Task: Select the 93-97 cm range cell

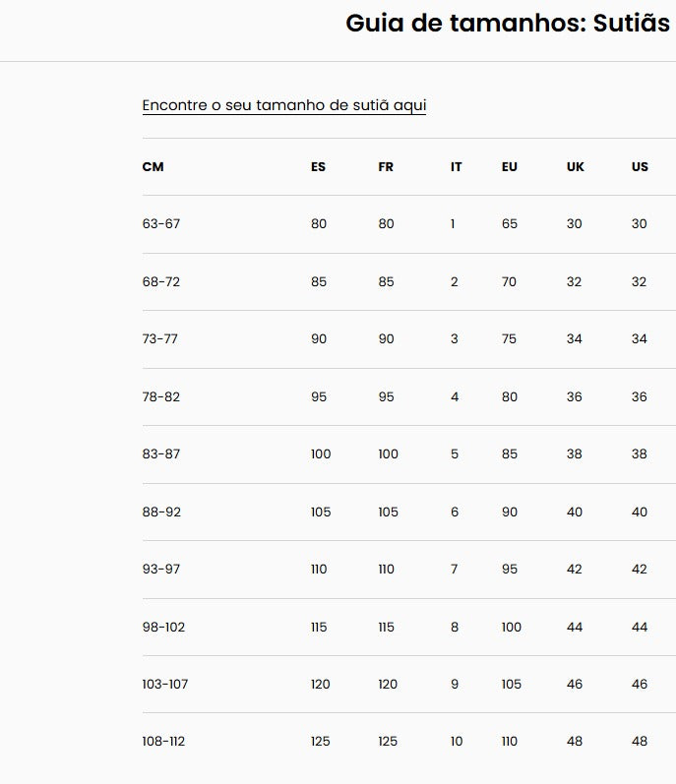Action: tap(161, 570)
